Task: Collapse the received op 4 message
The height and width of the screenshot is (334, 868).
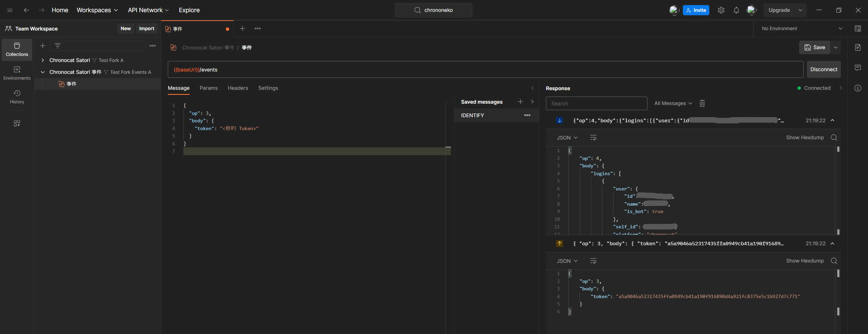Action: pos(832,120)
